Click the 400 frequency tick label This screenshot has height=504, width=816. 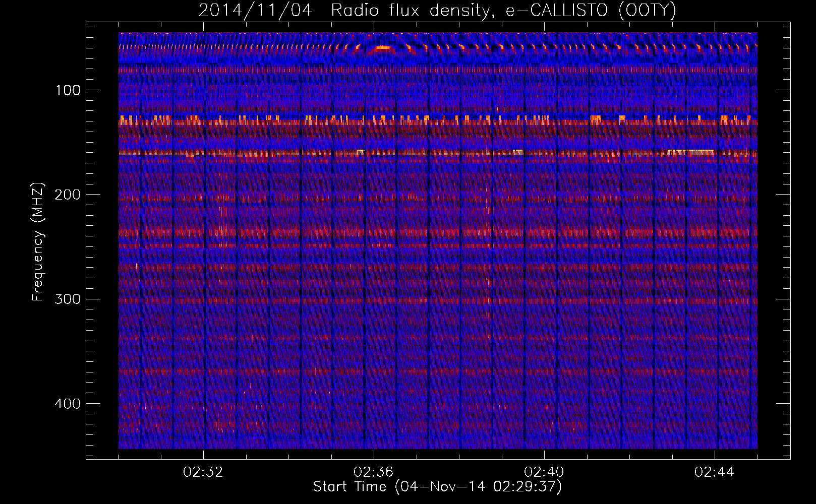[x=68, y=404]
